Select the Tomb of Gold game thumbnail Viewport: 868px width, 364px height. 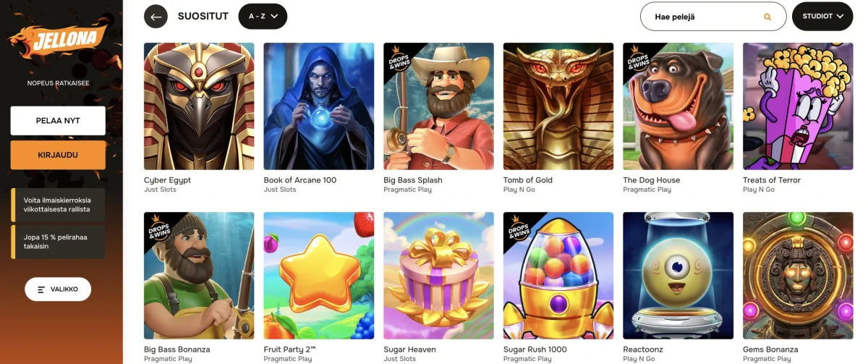pyautogui.click(x=558, y=106)
